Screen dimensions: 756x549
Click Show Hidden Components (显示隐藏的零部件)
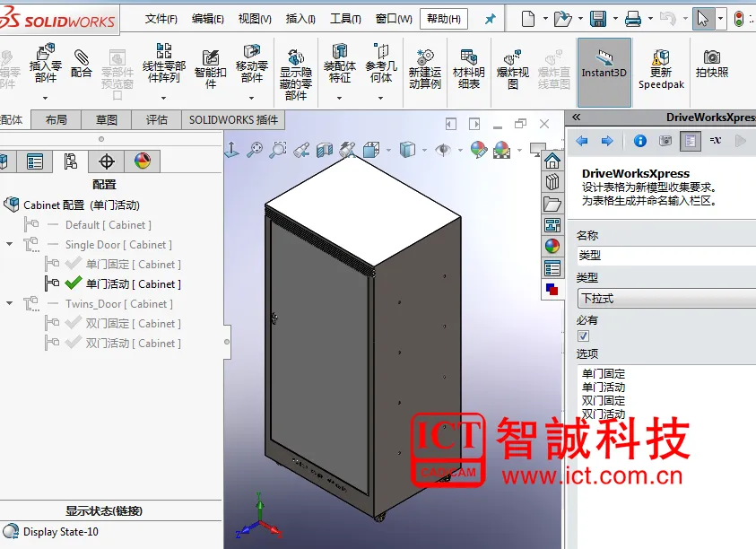coord(296,74)
